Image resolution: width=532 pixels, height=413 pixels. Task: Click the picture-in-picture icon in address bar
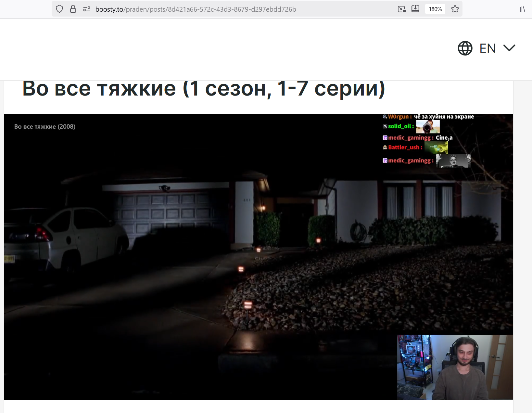pos(402,9)
